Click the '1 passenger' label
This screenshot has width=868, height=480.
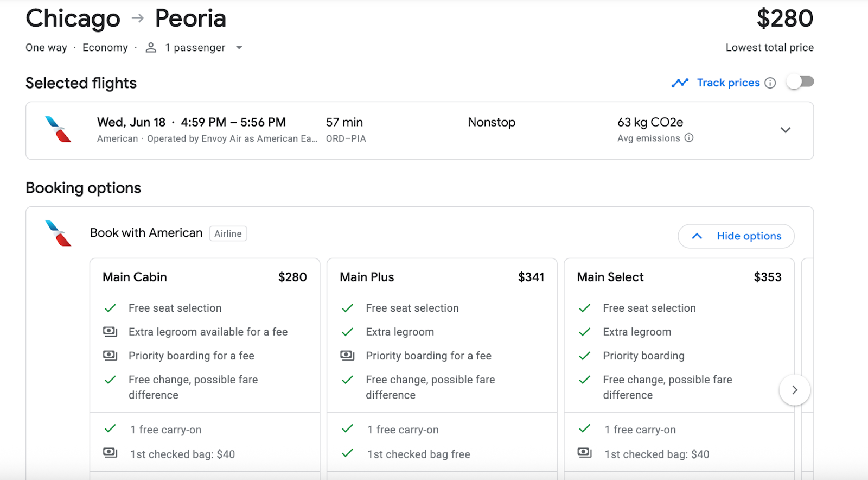click(x=195, y=48)
